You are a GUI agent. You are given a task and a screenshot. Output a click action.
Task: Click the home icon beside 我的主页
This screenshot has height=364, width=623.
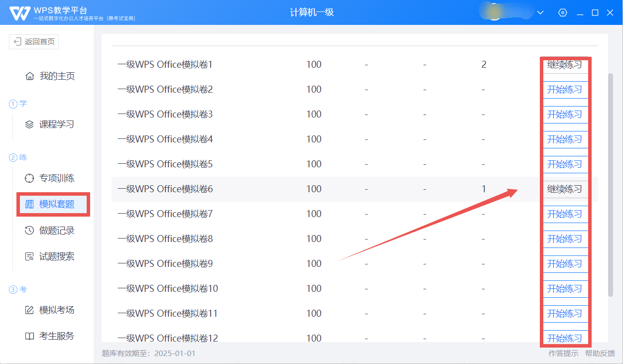[x=29, y=76]
